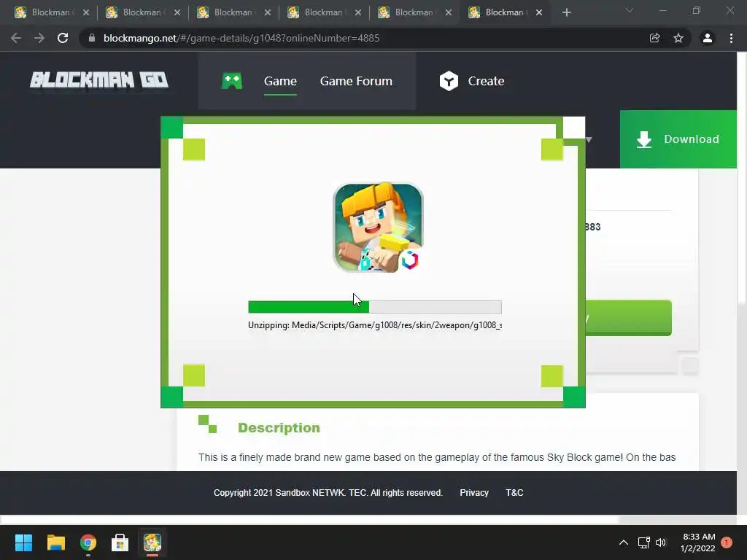Click the browser forward arrow
Image resolution: width=747 pixels, height=560 pixels.
click(x=39, y=38)
